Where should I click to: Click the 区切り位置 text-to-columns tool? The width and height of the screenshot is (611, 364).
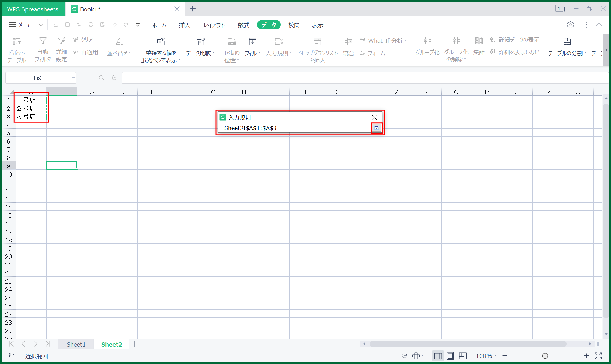[x=232, y=50]
